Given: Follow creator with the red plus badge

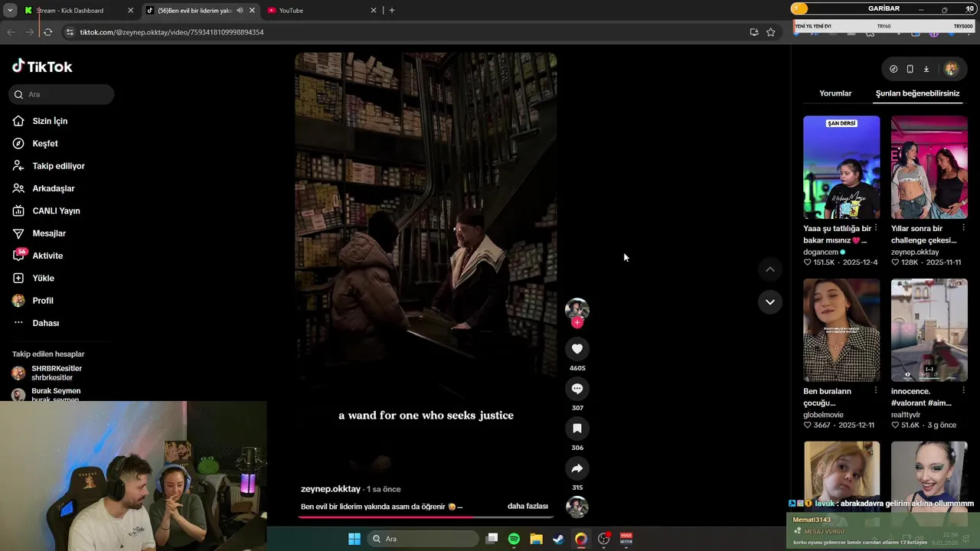Looking at the screenshot, I should (577, 323).
